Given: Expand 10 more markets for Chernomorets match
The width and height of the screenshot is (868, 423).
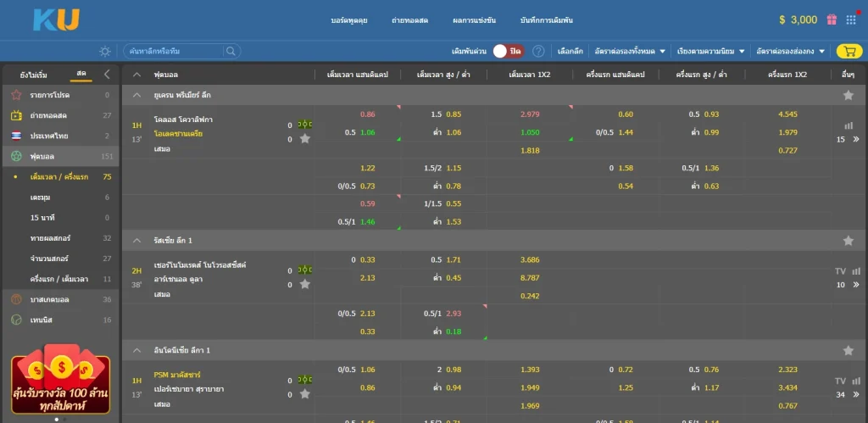Looking at the screenshot, I should [x=848, y=285].
